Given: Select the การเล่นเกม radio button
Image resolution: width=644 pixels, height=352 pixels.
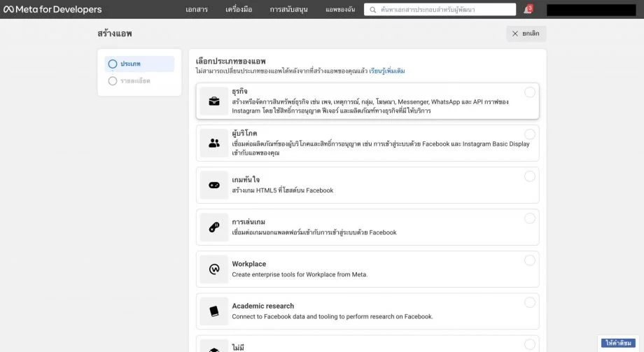Looking at the screenshot, I should click(530, 218).
